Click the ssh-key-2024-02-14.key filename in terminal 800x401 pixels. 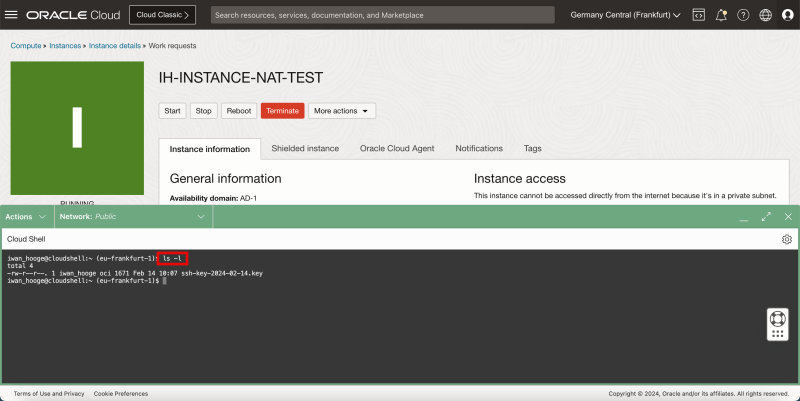(x=222, y=273)
